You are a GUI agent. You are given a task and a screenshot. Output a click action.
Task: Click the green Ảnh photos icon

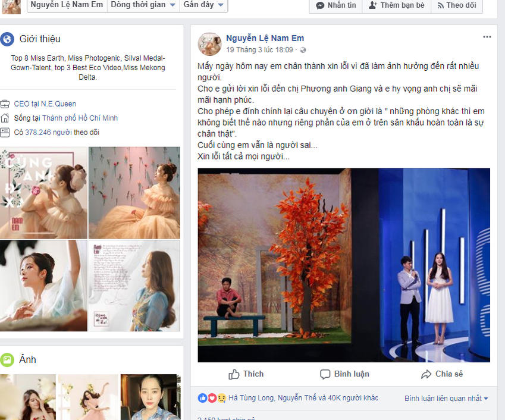point(7,360)
